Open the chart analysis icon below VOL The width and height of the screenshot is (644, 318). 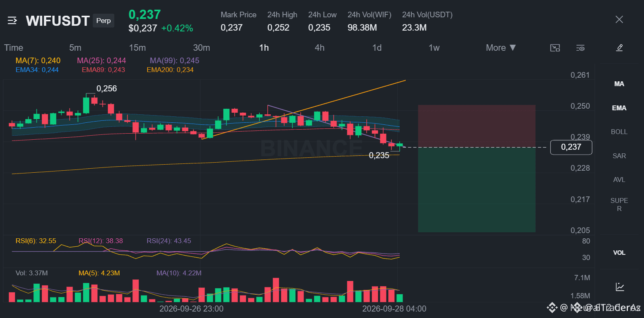click(x=620, y=287)
